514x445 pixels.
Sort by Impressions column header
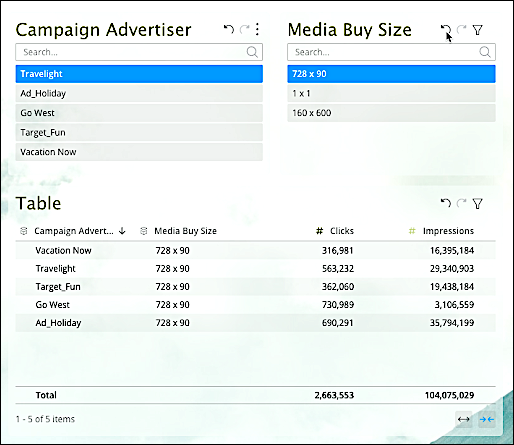pyautogui.click(x=448, y=231)
